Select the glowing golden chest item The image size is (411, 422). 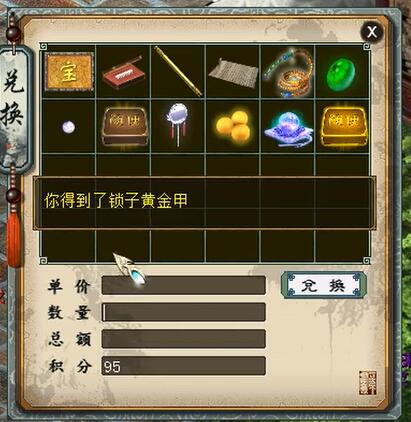[x=343, y=126]
